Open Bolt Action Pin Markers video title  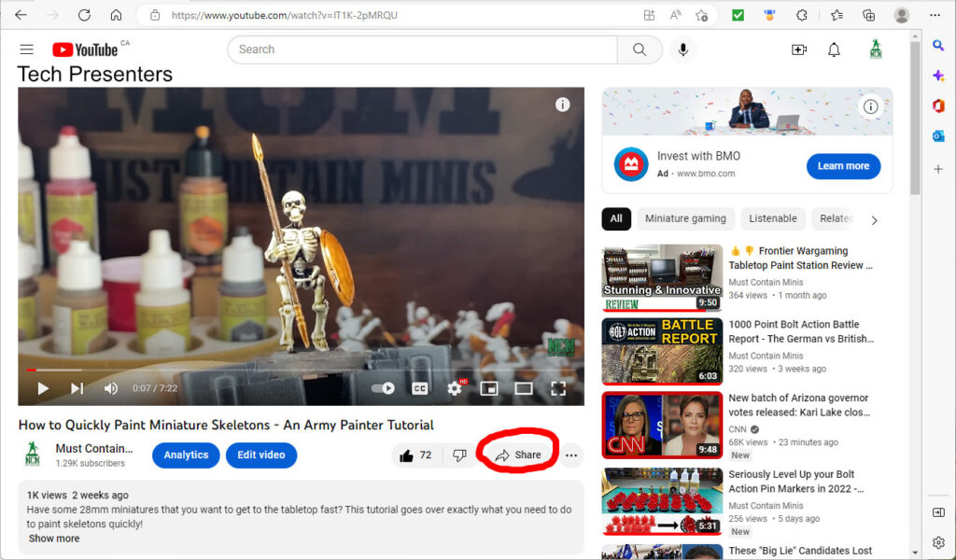[x=796, y=482]
